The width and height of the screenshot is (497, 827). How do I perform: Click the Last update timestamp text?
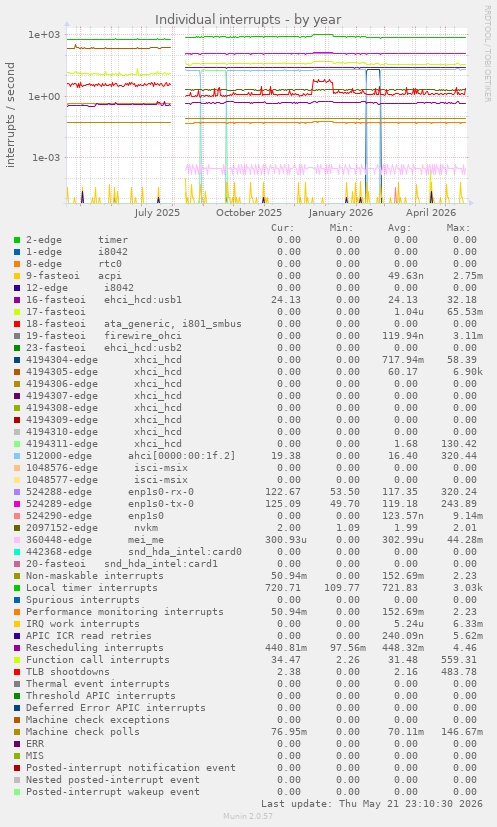tap(372, 804)
